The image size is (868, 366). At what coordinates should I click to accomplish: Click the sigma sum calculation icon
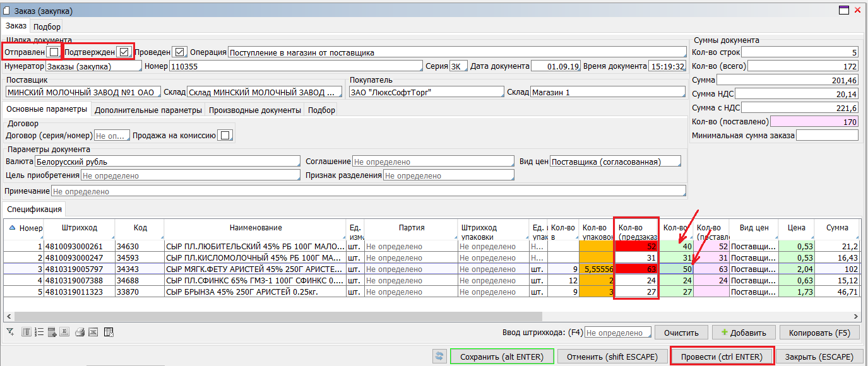[64, 333]
